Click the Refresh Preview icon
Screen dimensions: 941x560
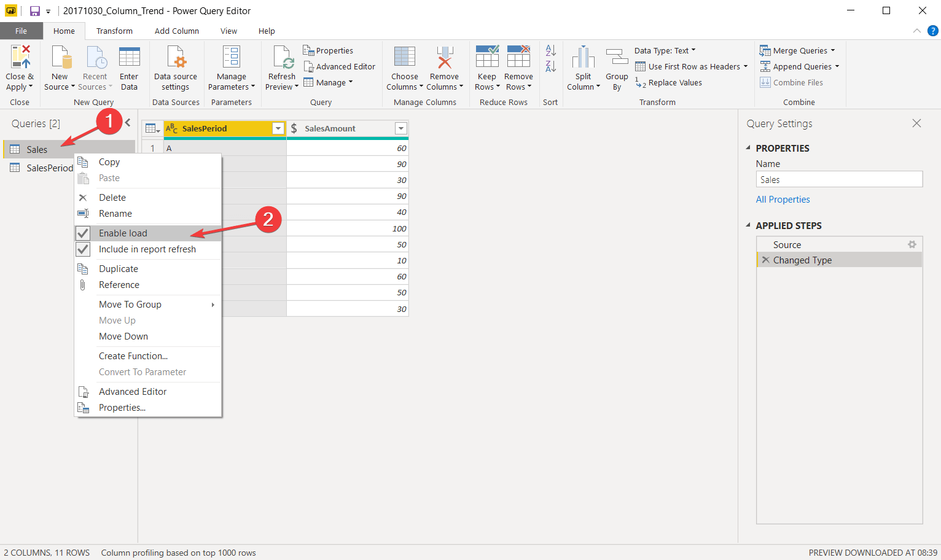click(x=283, y=57)
